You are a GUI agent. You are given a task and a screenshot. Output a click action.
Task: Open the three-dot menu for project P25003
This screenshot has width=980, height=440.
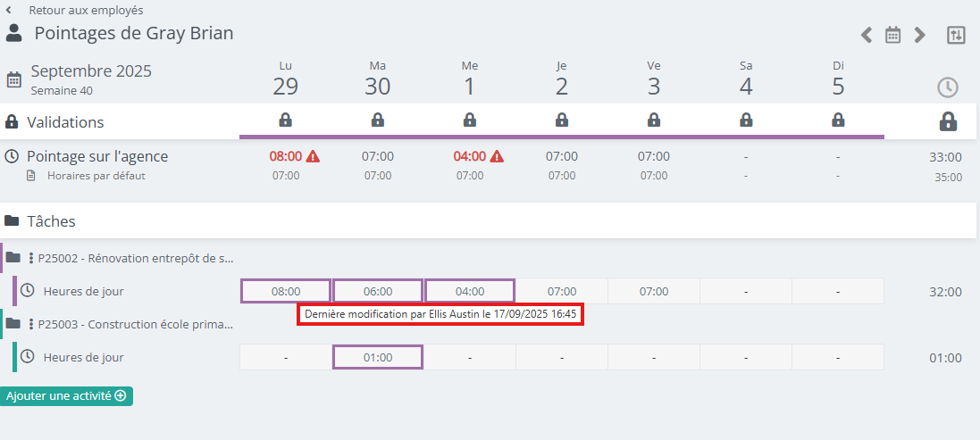(x=31, y=324)
